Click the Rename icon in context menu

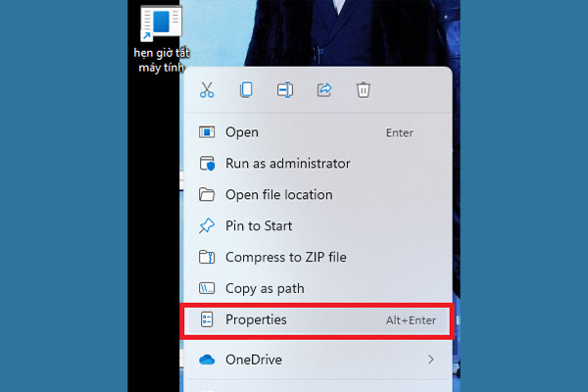[x=285, y=90]
